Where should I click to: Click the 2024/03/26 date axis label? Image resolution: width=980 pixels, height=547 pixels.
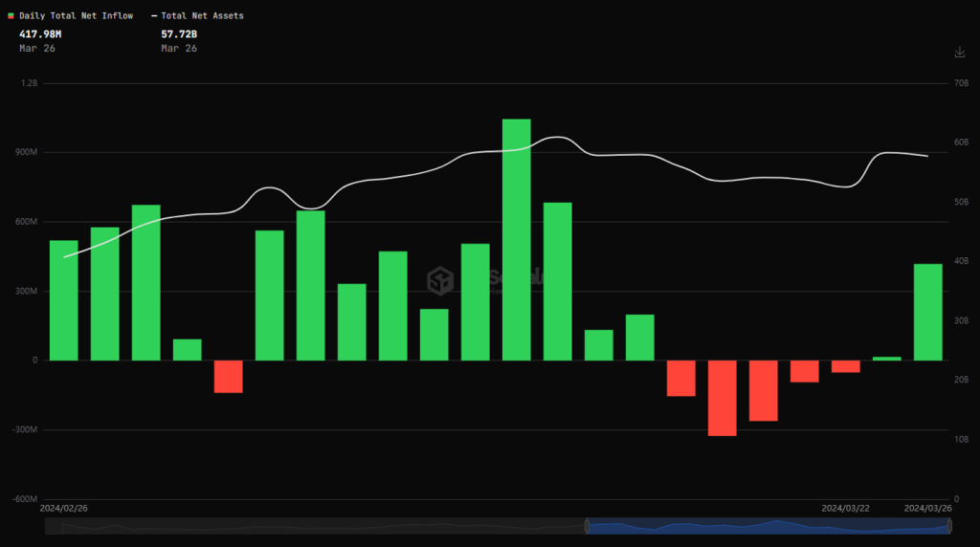(x=928, y=508)
